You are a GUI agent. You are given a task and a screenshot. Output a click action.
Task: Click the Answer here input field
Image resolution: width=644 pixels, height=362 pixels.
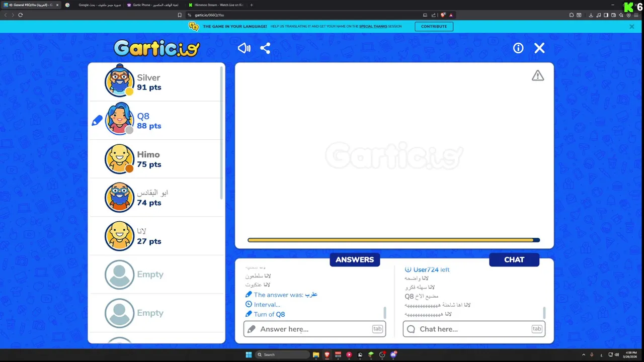(314, 329)
